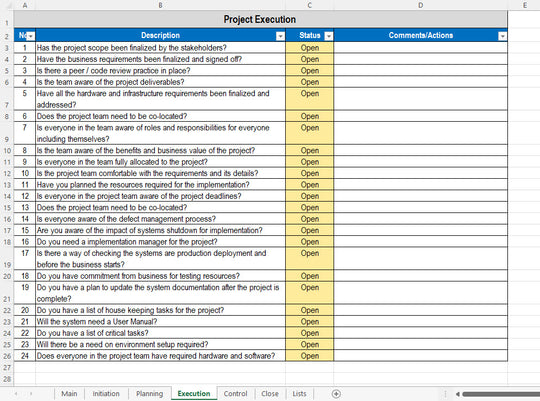Click 'Have you planned the resources required' cell

coord(160,184)
